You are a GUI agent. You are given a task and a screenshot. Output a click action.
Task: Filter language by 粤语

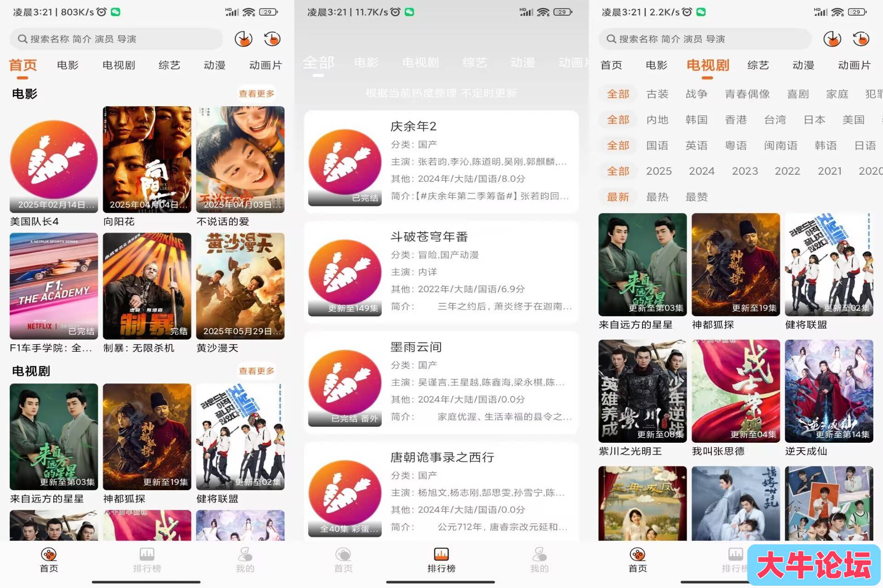point(736,146)
